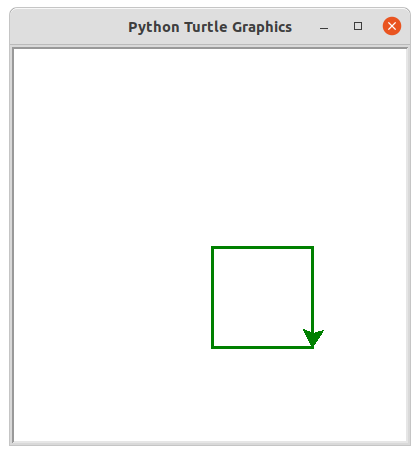Select the left edge of the green square
This screenshot has width=420, height=455.
tap(212, 297)
